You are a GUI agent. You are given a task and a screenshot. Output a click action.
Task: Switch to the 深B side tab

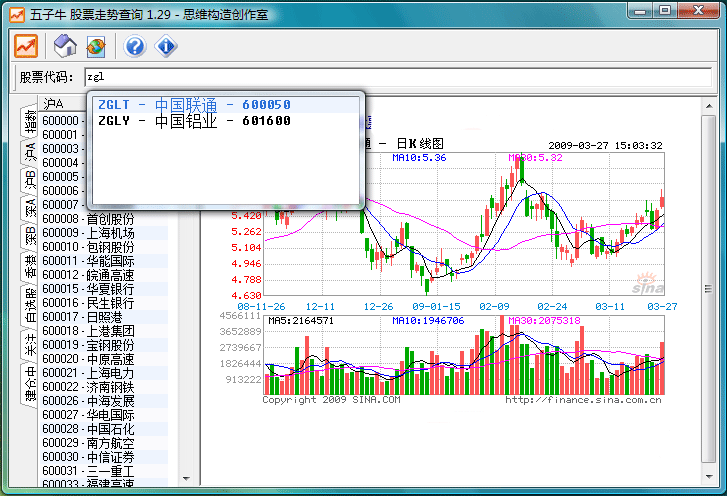[x=30, y=237]
